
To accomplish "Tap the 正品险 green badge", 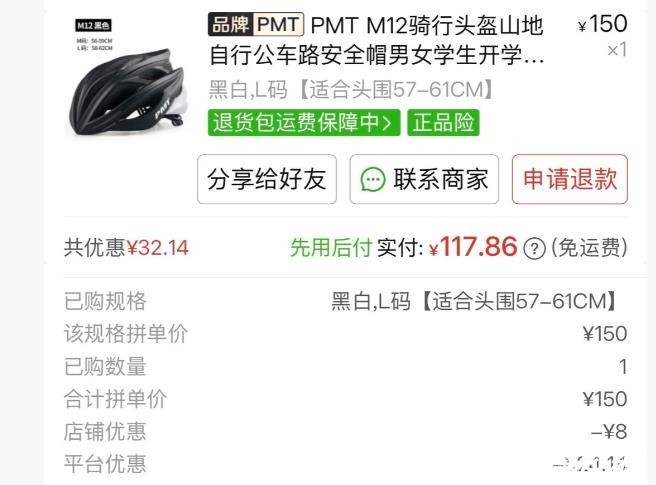I will [x=443, y=123].
